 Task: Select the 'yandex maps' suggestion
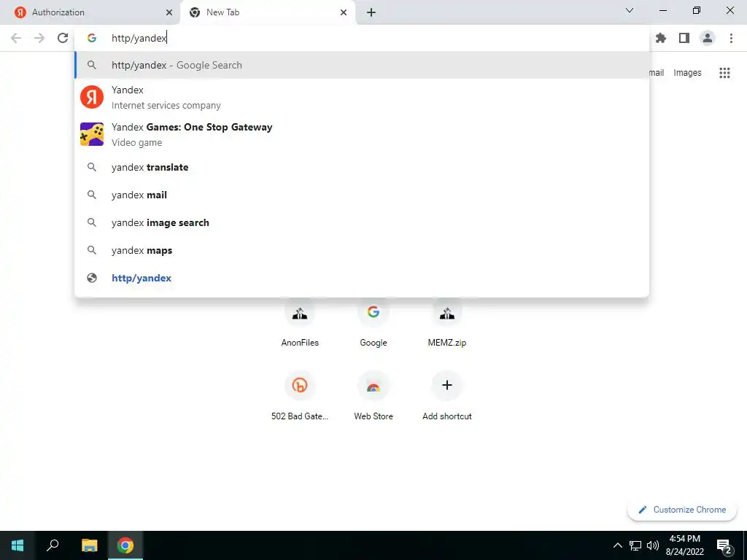(x=362, y=251)
